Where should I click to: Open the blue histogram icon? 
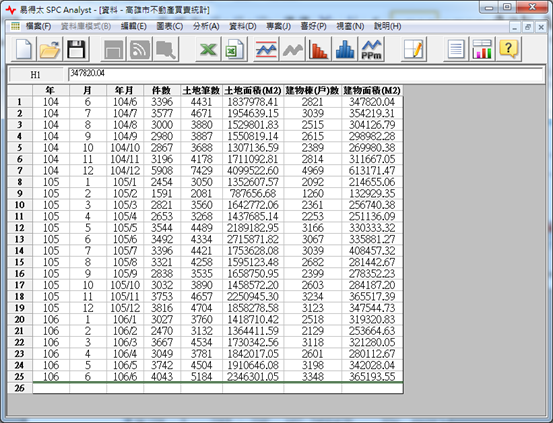pos(345,49)
